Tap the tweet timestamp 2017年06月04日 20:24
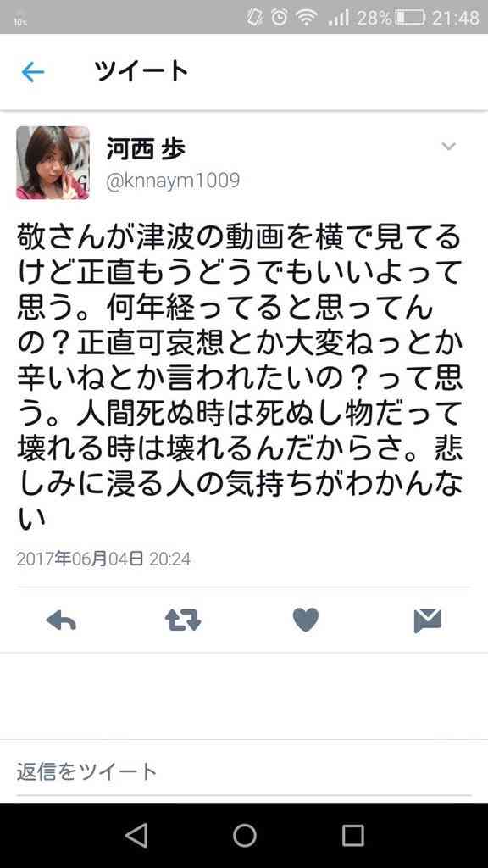The width and height of the screenshot is (488, 868). click(103, 559)
